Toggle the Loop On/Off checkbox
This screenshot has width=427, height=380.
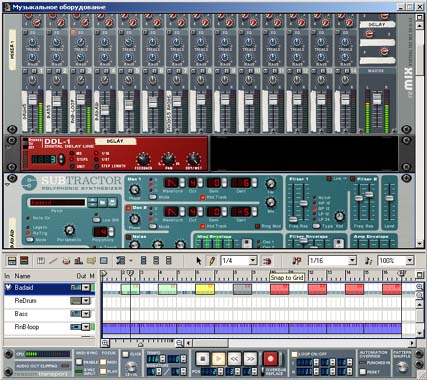pos(294,354)
